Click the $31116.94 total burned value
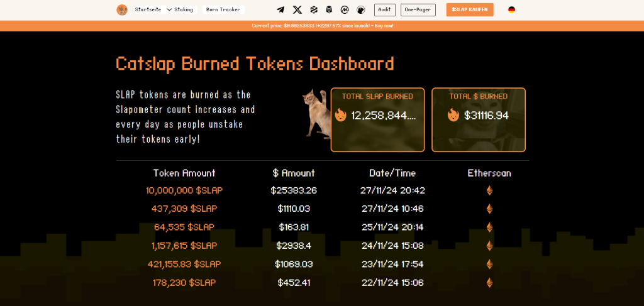The width and height of the screenshot is (644, 306). pyautogui.click(x=486, y=115)
